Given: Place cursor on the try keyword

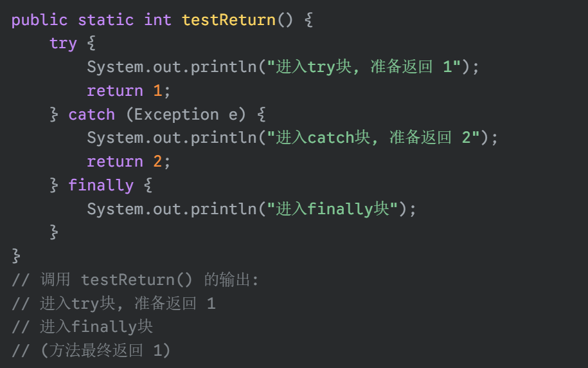Looking at the screenshot, I should click(x=63, y=44).
